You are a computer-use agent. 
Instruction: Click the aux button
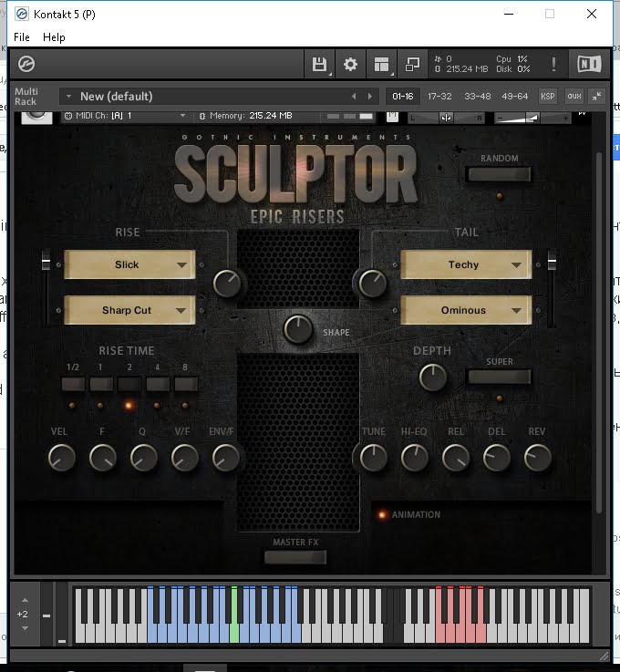tap(574, 96)
